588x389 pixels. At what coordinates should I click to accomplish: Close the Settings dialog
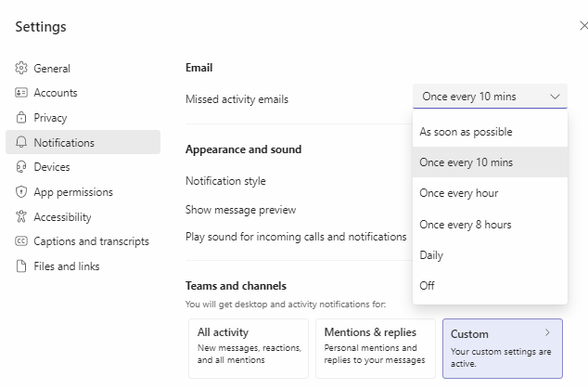(583, 26)
